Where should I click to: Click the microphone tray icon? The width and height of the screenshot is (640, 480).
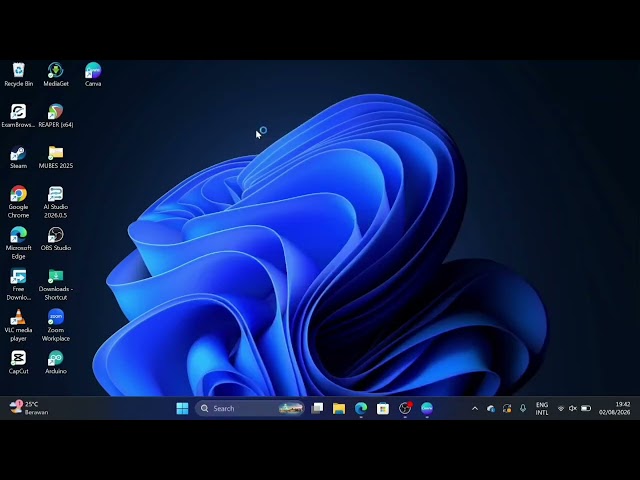(x=523, y=408)
